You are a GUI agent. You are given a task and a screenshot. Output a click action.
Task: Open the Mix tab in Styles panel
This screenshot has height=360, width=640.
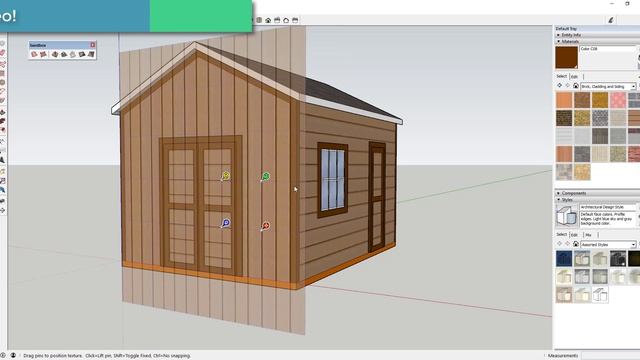[x=588, y=234]
